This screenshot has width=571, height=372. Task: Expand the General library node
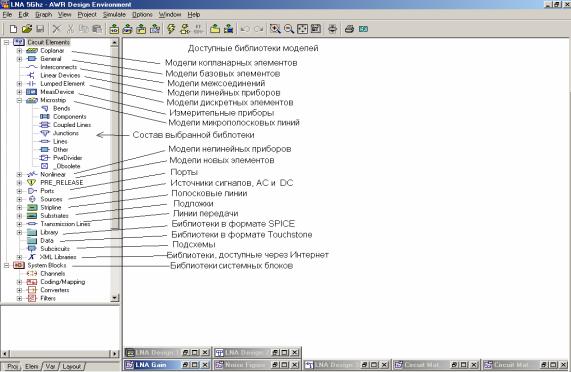(x=19, y=59)
